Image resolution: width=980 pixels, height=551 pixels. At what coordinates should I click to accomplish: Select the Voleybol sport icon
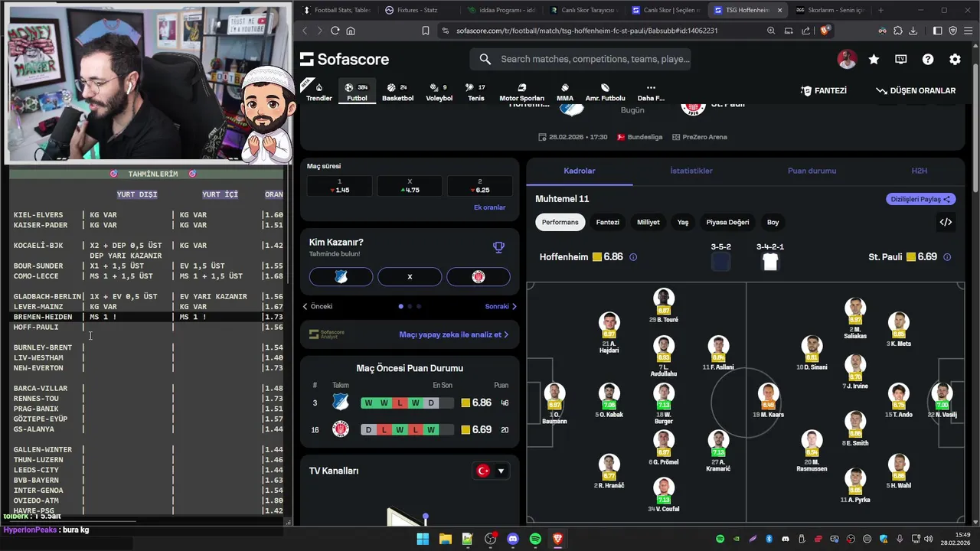439,92
